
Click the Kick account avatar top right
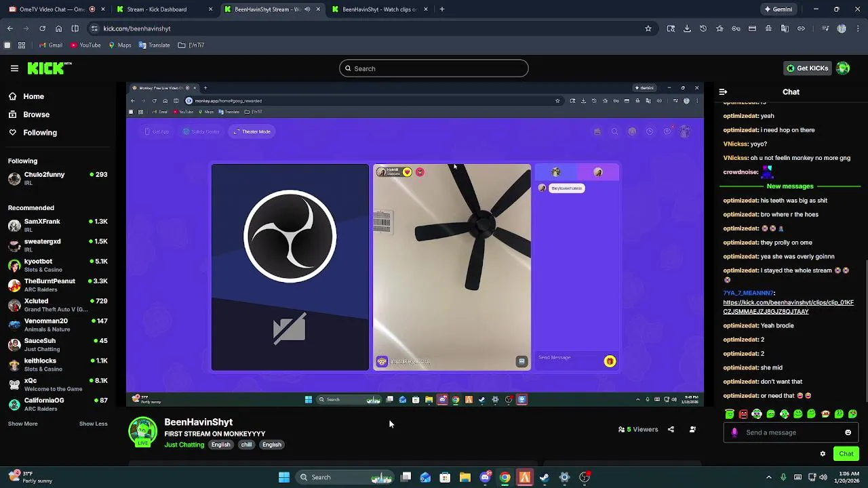843,68
